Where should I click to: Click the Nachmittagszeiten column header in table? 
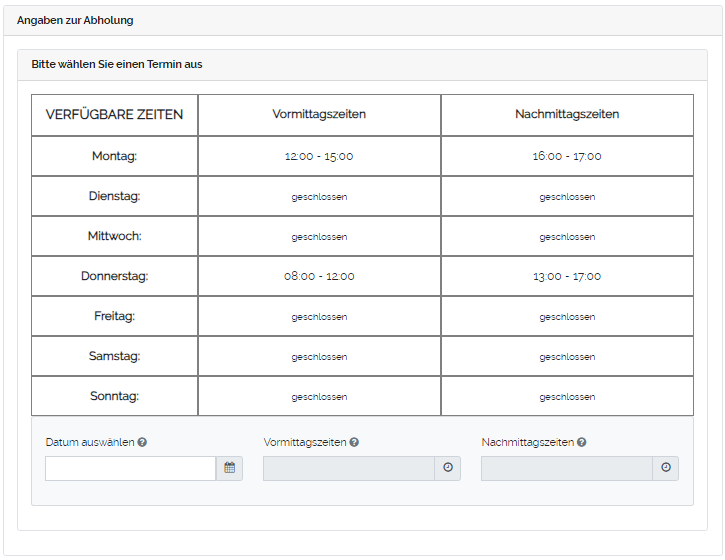(x=567, y=114)
